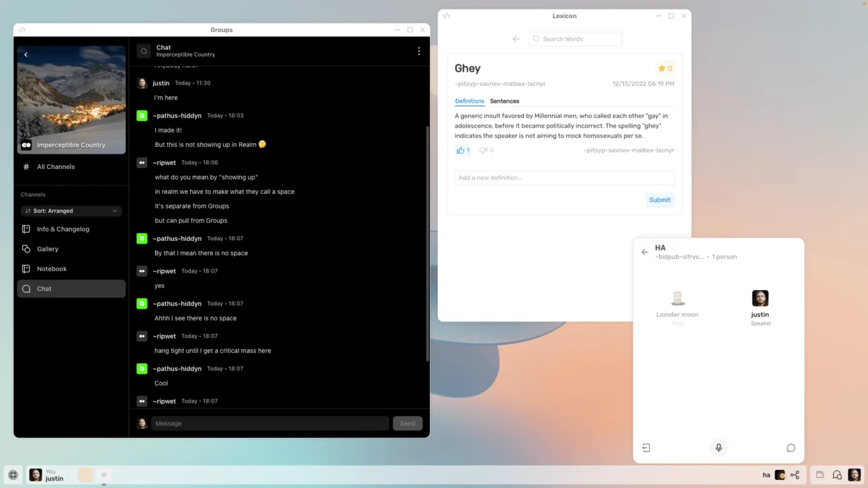
Task: Click the Message input field
Action: 270,424
